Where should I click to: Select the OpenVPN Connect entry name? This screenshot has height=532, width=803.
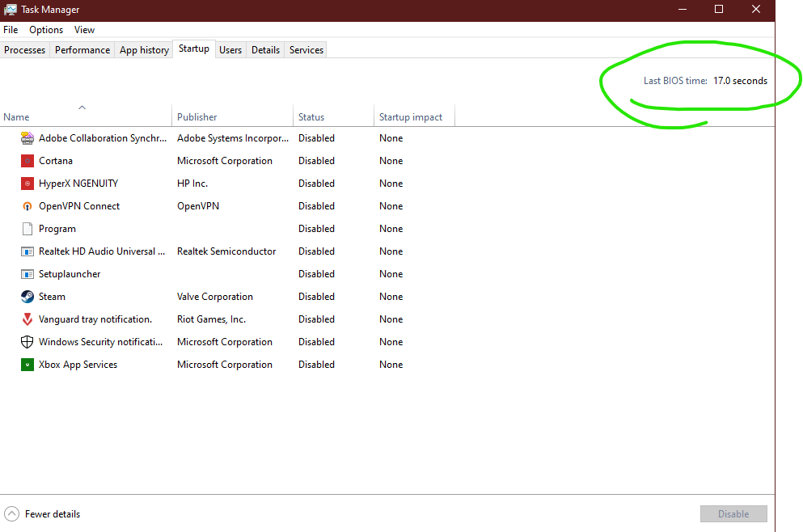79,206
